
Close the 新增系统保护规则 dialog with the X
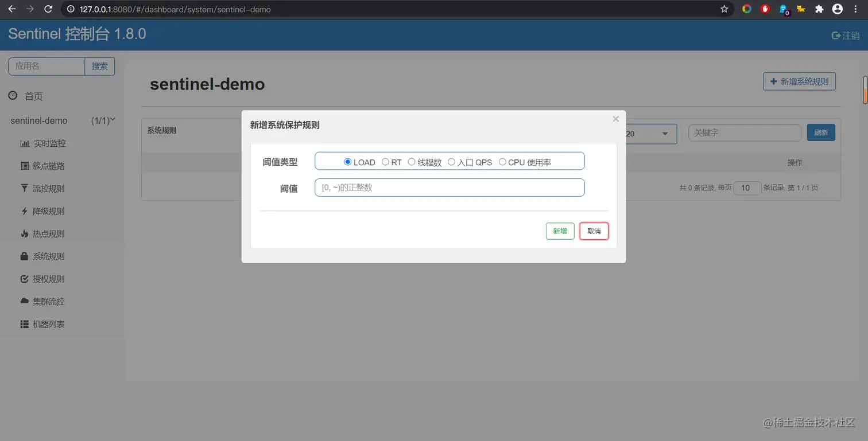615,119
